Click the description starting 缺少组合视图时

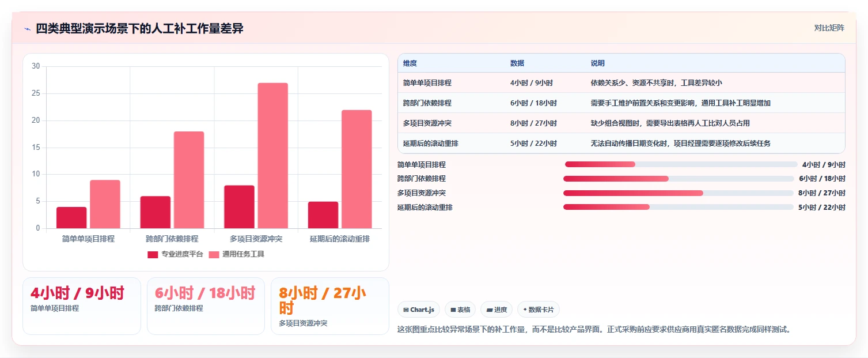pos(670,123)
